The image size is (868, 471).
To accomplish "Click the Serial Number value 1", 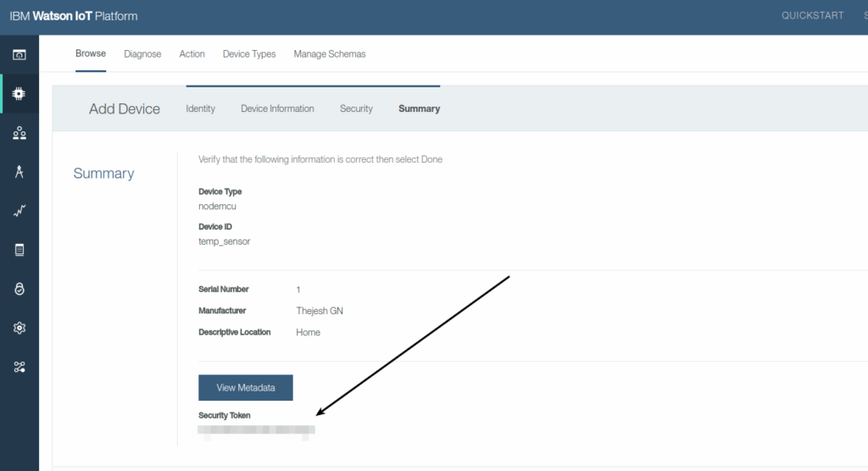I will 298,290.
